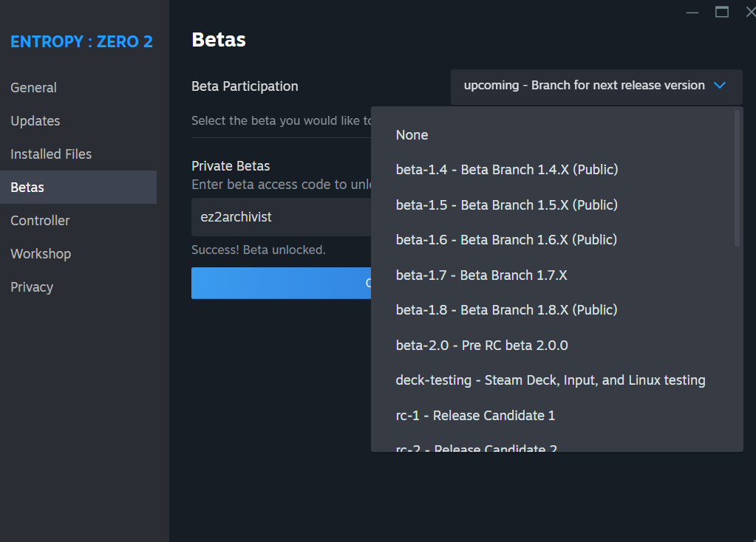Click the dropdown list scrollbar

pyautogui.click(x=737, y=177)
